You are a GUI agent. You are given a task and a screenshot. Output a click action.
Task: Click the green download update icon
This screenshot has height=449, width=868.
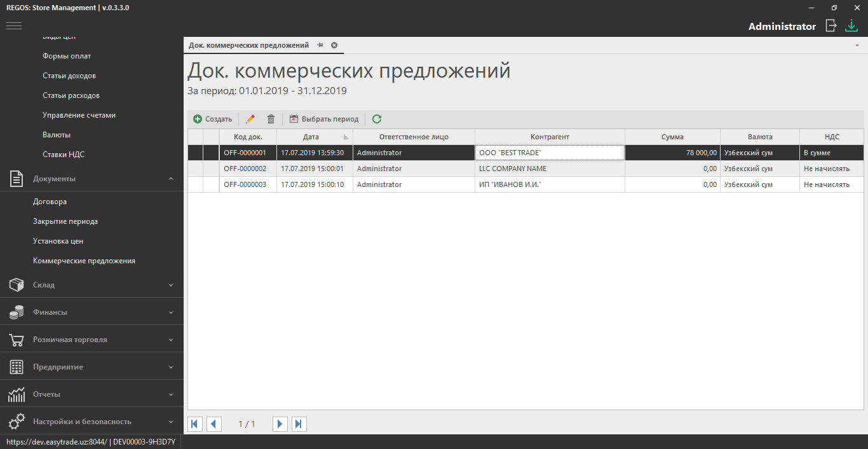pyautogui.click(x=851, y=26)
